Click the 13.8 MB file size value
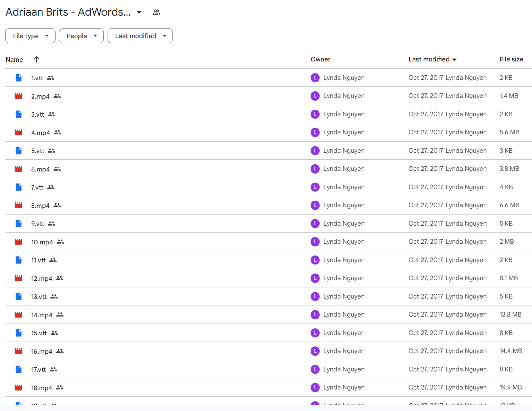The image size is (532, 411). [x=510, y=314]
